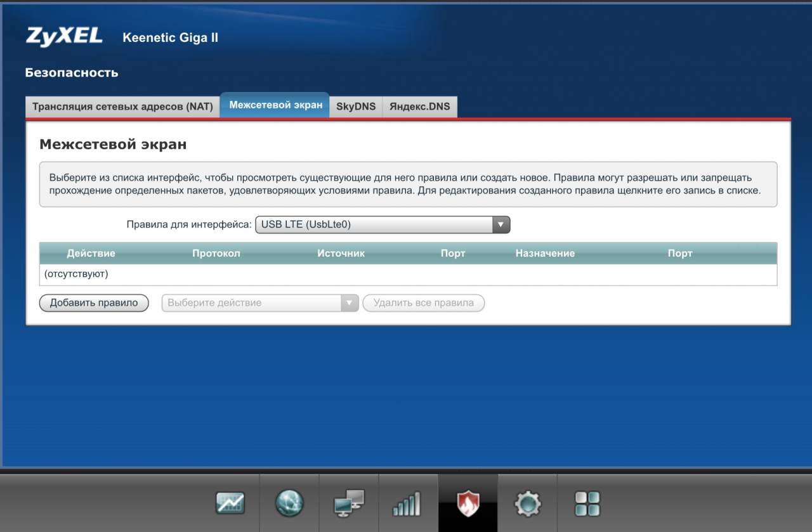
Task: Open the USB LTE (UsbLte0) interface dropdown
Action: (383, 224)
